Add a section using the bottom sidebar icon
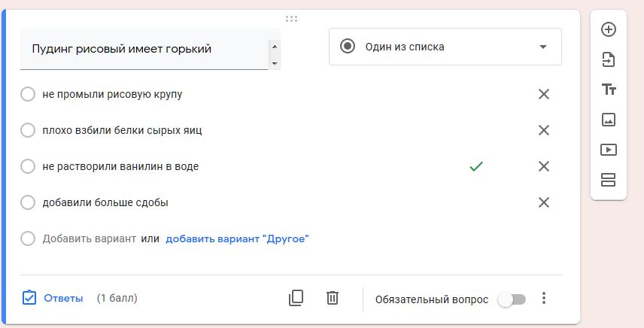This screenshot has height=328, width=644. click(x=609, y=180)
